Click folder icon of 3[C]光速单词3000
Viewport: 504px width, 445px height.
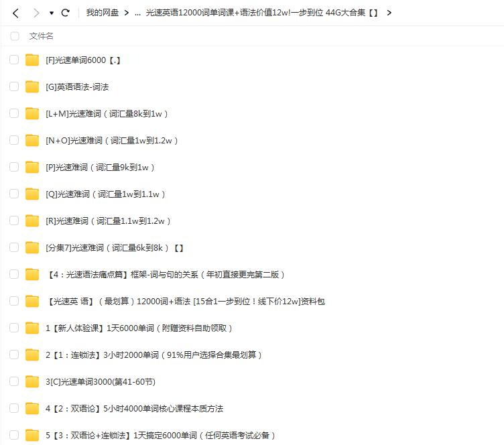(x=32, y=381)
